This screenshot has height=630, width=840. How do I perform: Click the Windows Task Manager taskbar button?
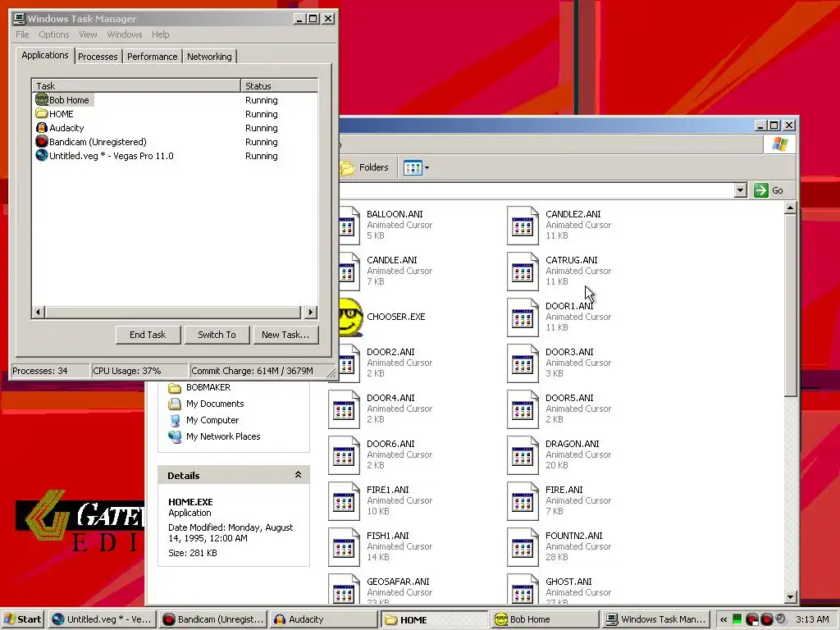tap(656, 619)
